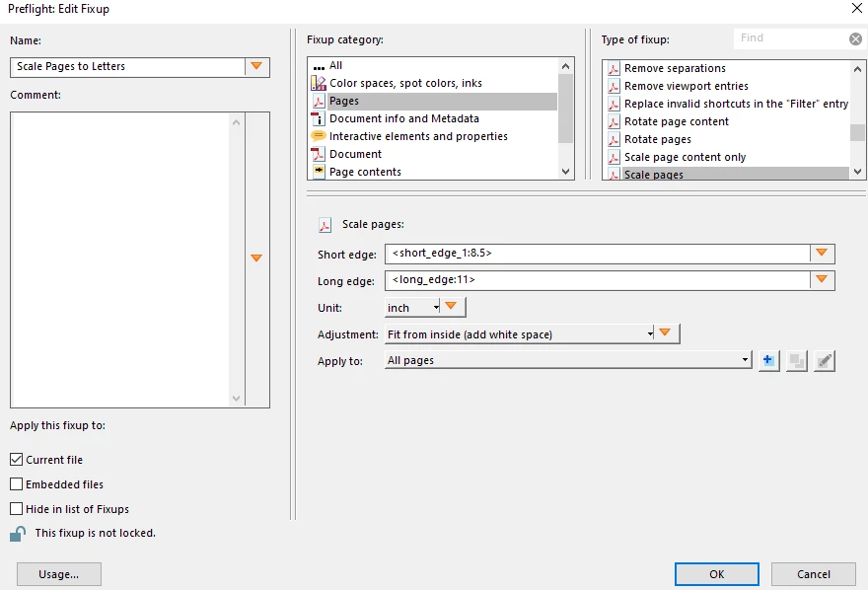This screenshot has height=590, width=868.
Task: Click the blue plus add-filter icon
Action: [x=768, y=361]
